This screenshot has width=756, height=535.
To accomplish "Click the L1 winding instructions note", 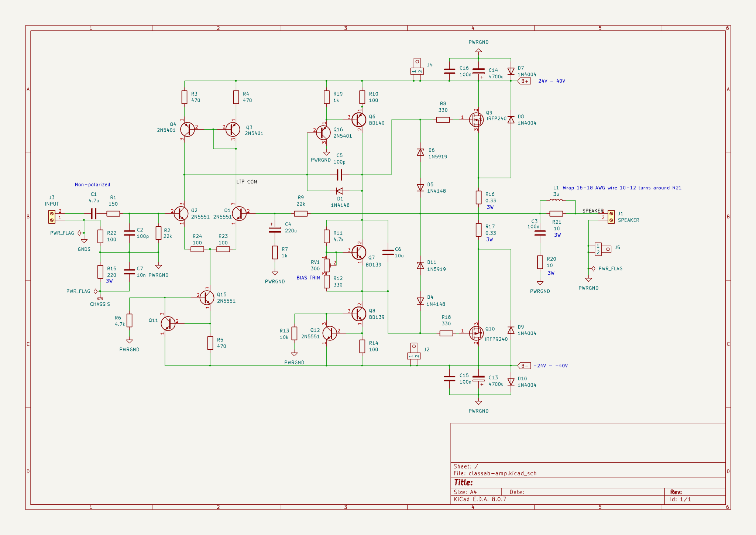I will 622,188.
